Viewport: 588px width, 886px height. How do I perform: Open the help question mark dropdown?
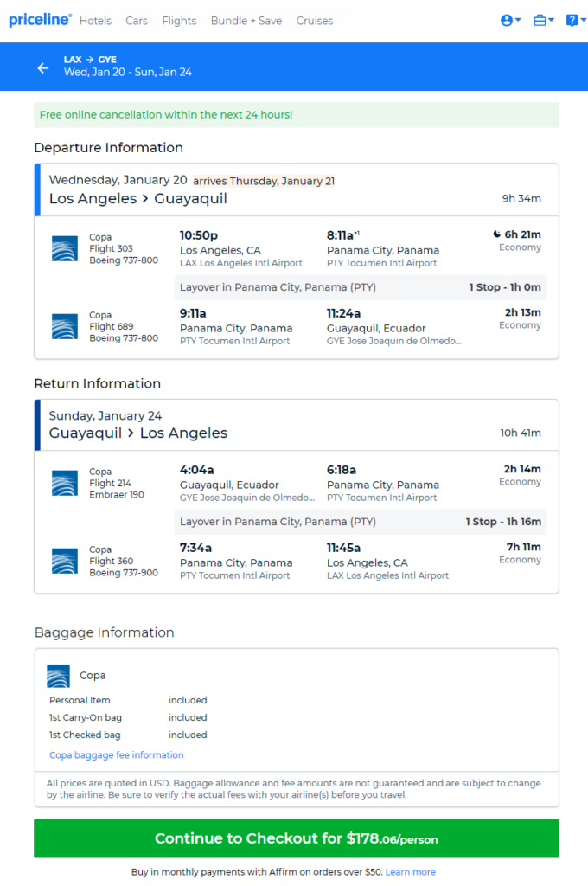click(576, 21)
